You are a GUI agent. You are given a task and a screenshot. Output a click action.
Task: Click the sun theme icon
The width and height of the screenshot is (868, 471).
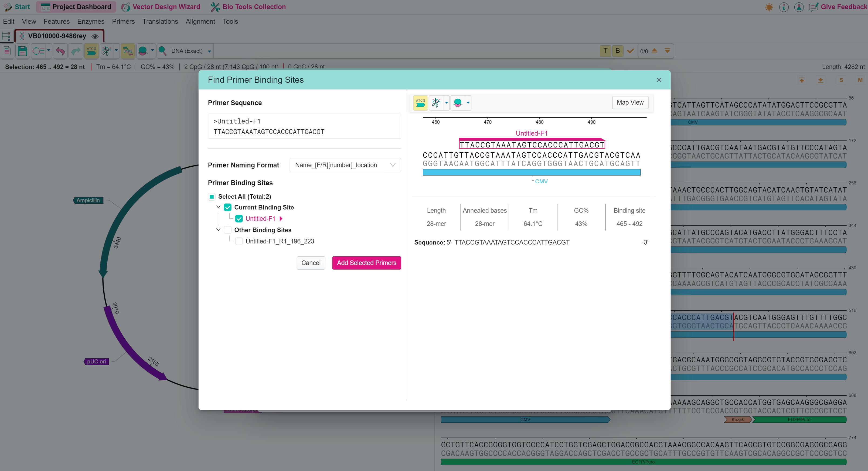(769, 7)
